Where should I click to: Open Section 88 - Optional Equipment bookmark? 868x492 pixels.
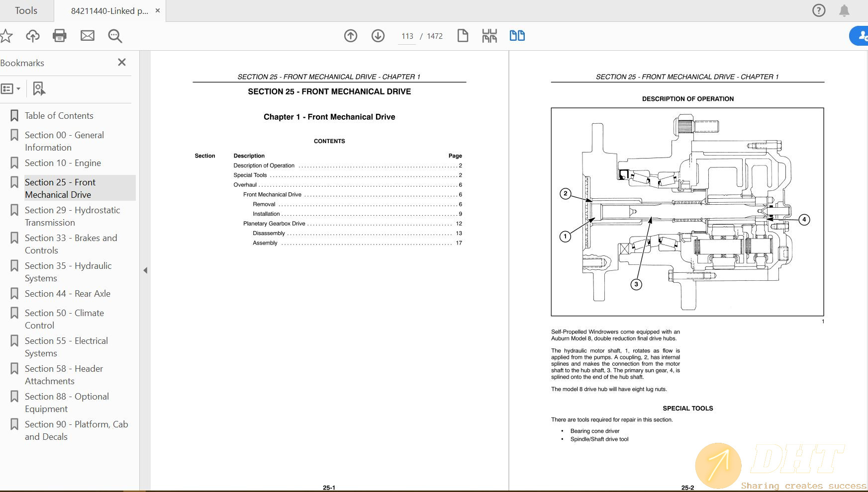click(x=67, y=403)
